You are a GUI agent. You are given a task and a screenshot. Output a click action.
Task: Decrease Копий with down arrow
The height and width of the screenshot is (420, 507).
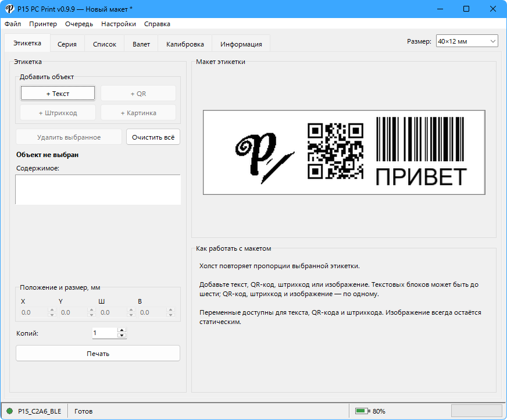[122, 336]
